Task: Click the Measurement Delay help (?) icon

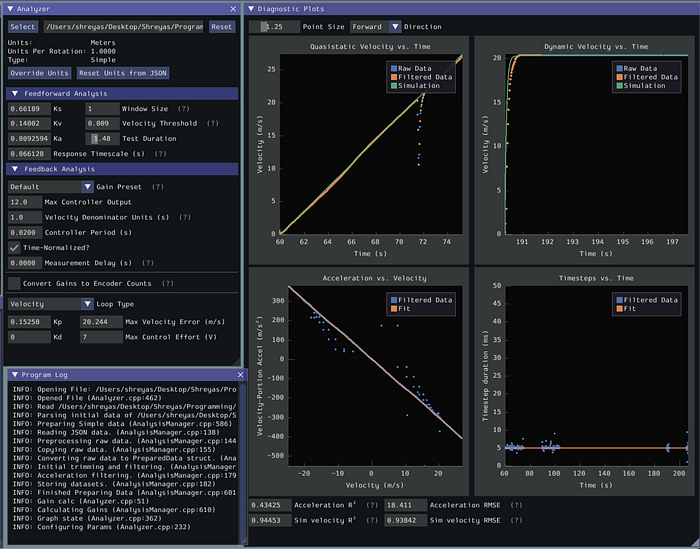Action: pos(148,263)
